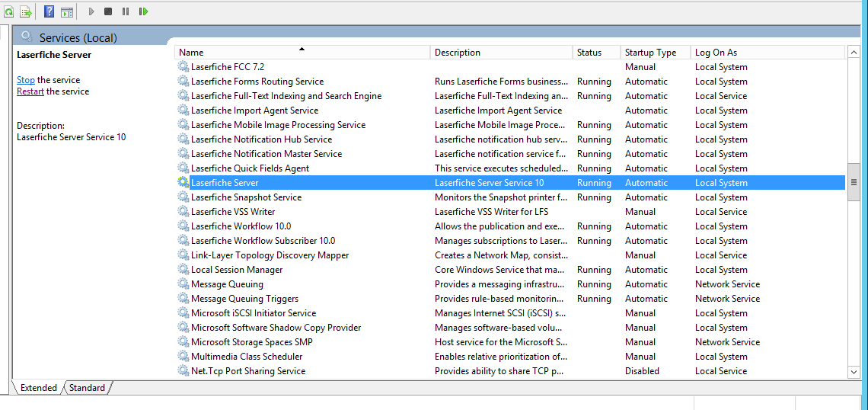Image resolution: width=868 pixels, height=410 pixels.
Task: Click the Disabled startup type of Net.Tcp Port Sharing
Action: coord(642,370)
